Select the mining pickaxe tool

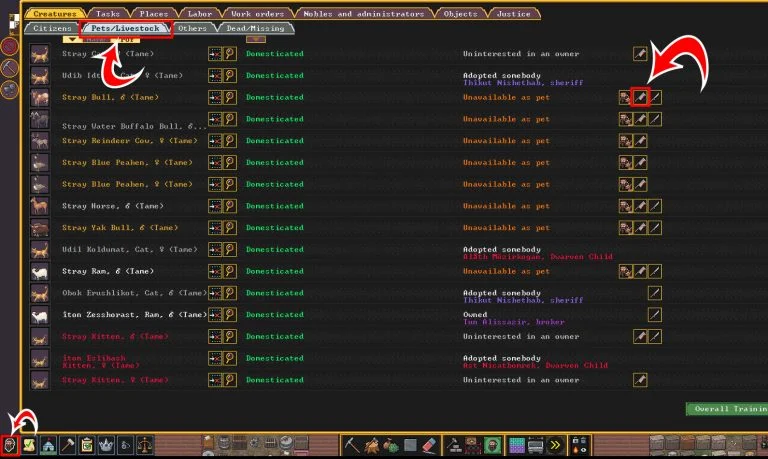pyautogui.click(x=352, y=445)
